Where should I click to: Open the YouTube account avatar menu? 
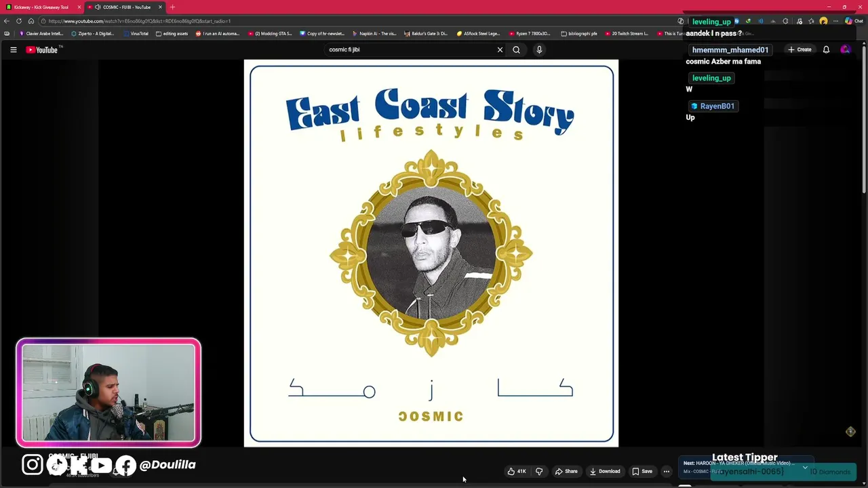tap(845, 49)
